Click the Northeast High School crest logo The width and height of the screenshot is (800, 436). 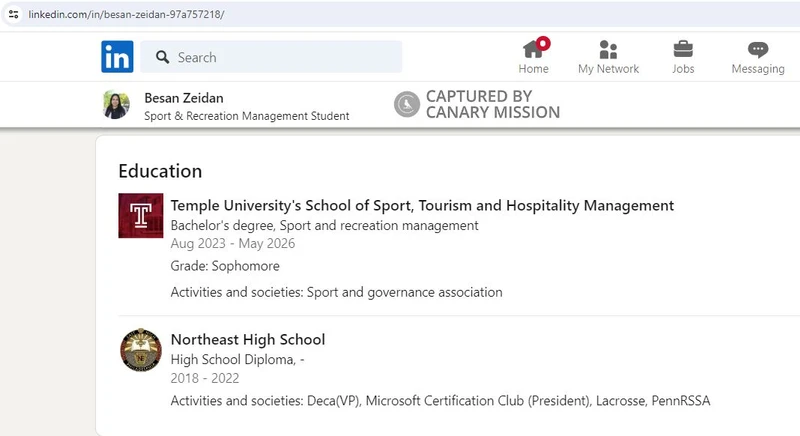point(141,350)
